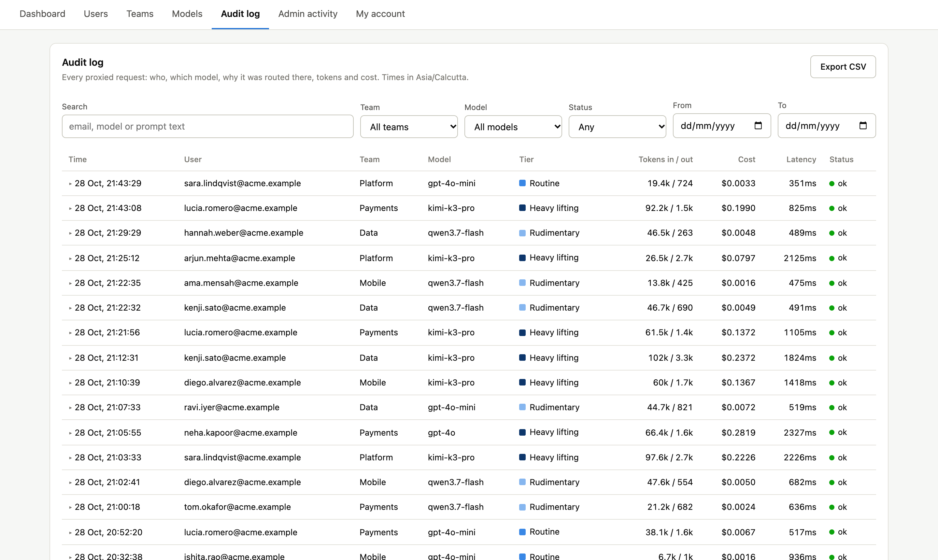Expand the 21:22:35 ama.mensah row
938x560 pixels.
click(70, 283)
